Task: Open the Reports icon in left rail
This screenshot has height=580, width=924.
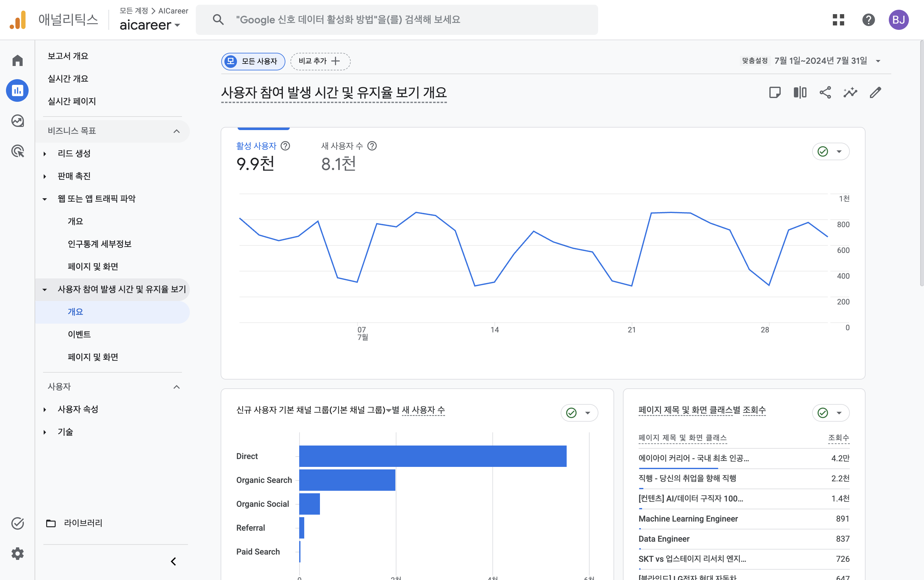Action: [x=17, y=90]
